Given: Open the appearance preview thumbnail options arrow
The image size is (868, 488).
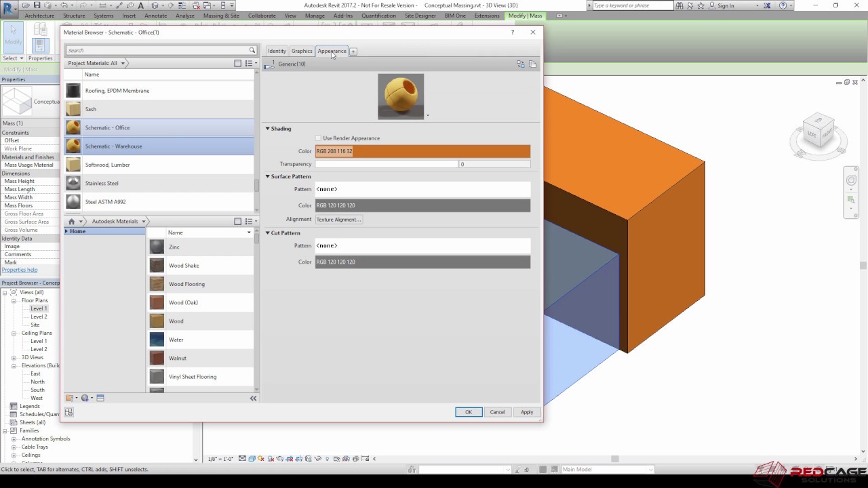Looking at the screenshot, I should click(x=427, y=116).
